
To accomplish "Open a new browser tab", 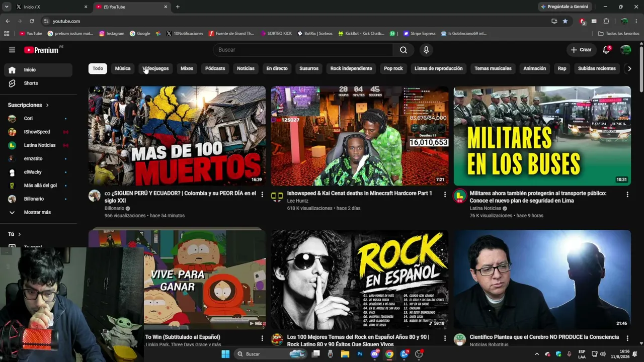I will 178,7.
